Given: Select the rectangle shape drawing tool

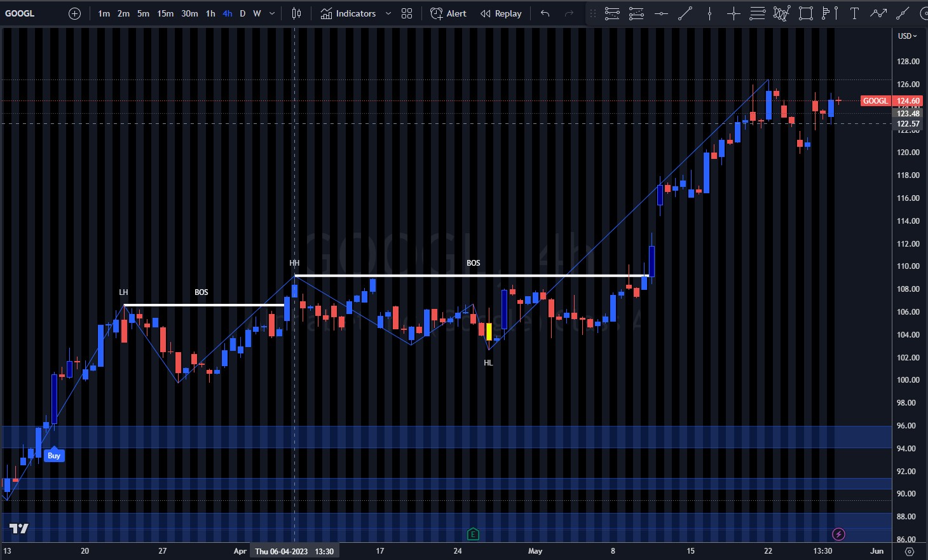Looking at the screenshot, I should tap(806, 13).
